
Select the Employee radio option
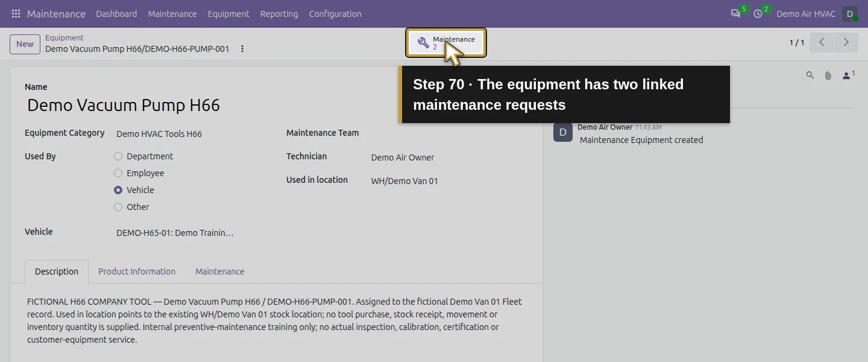coord(118,173)
